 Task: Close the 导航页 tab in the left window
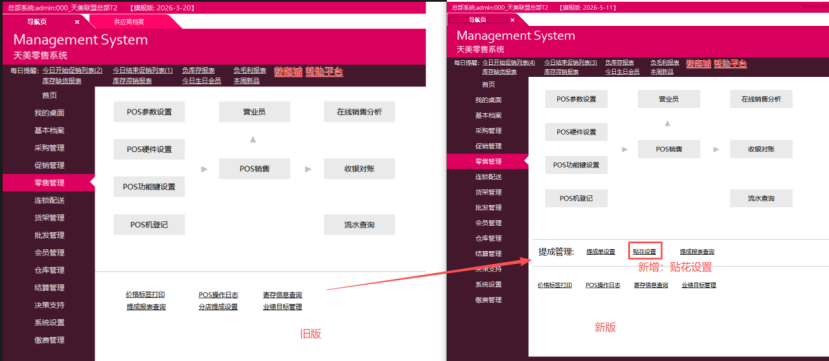coord(77,22)
